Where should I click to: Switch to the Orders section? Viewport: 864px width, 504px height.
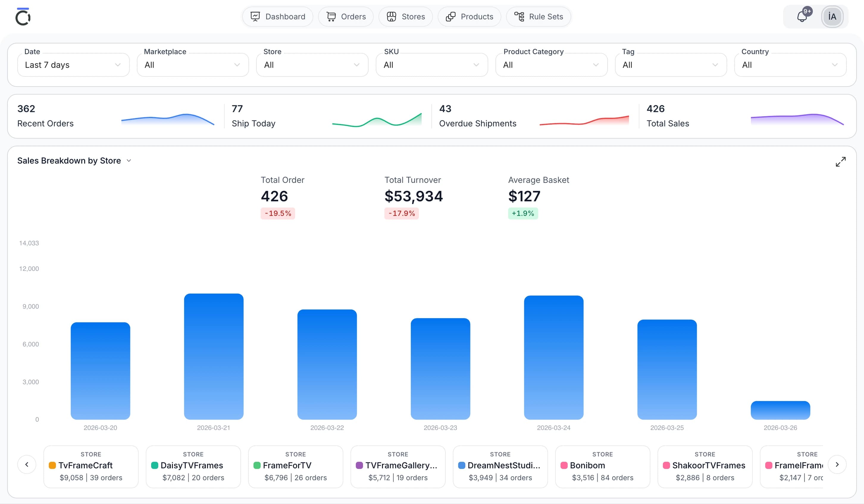point(346,16)
